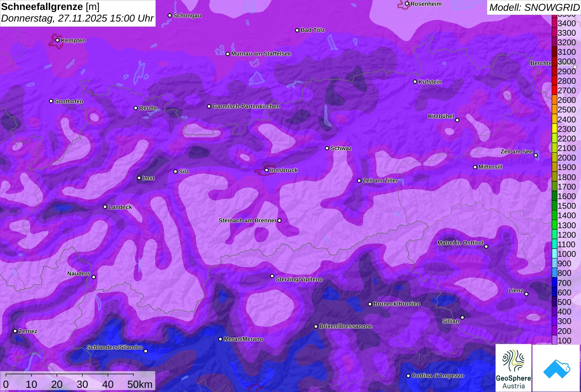Click the Cortina d'Ampezzo marker
Image resolution: width=581 pixels, height=392 pixels.
tap(408, 376)
